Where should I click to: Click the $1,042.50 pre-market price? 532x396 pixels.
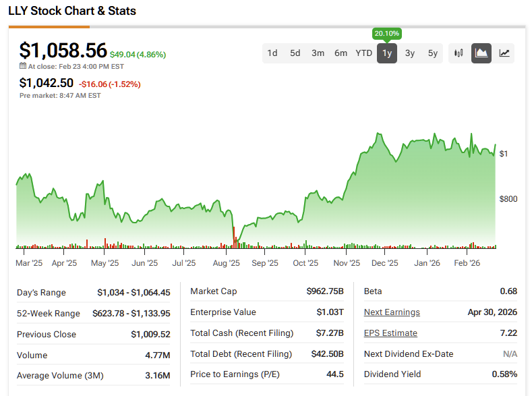46,83
